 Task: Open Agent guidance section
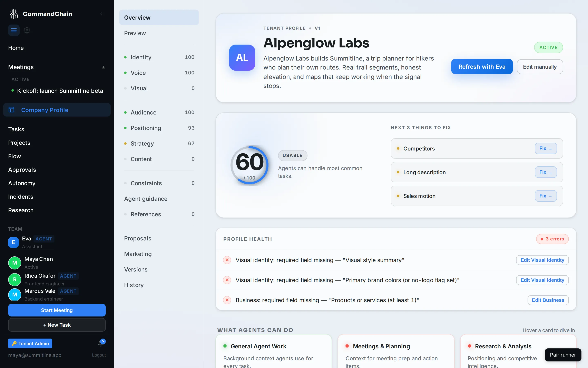[x=159, y=199]
